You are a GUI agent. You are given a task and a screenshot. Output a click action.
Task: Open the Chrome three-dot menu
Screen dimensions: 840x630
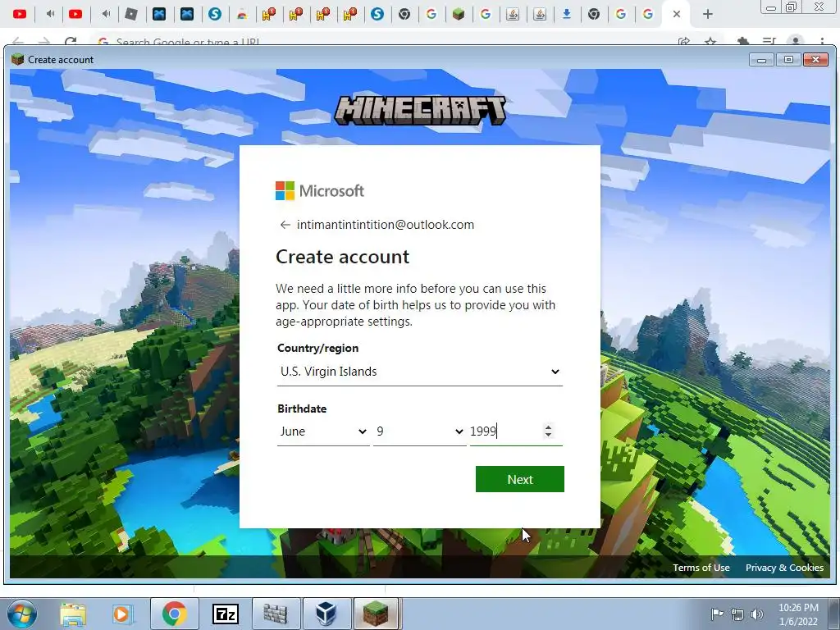pos(822,42)
